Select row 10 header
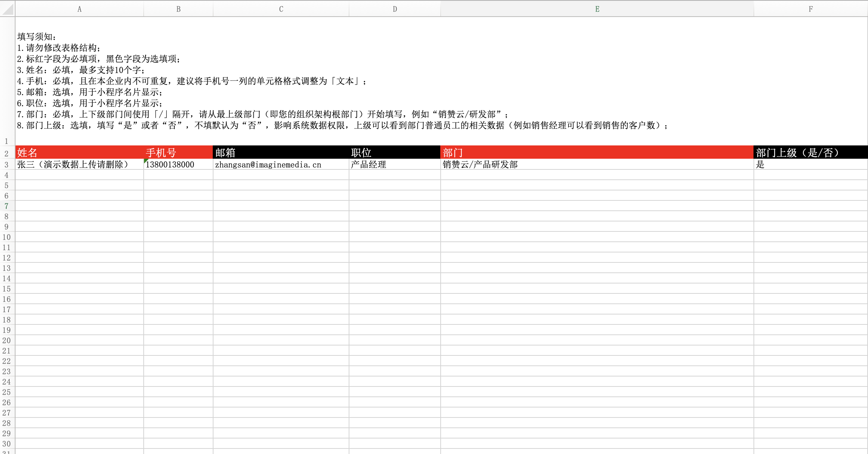The image size is (868, 454). click(x=7, y=237)
